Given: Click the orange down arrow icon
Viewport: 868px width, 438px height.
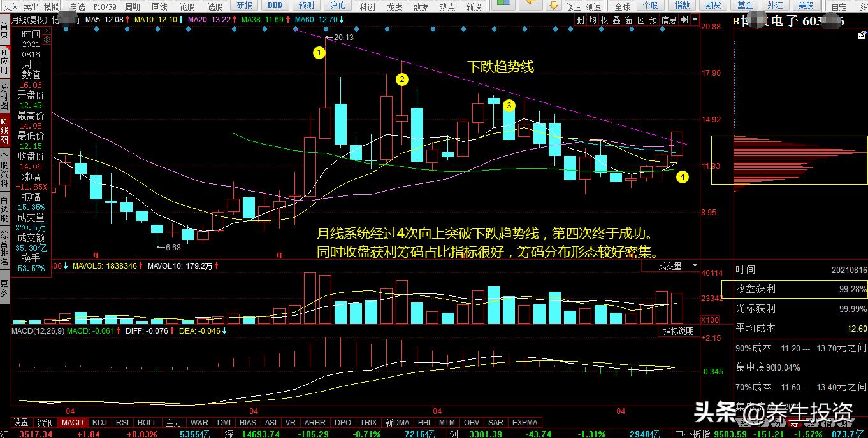Looking at the screenshot, I should (x=553, y=5).
